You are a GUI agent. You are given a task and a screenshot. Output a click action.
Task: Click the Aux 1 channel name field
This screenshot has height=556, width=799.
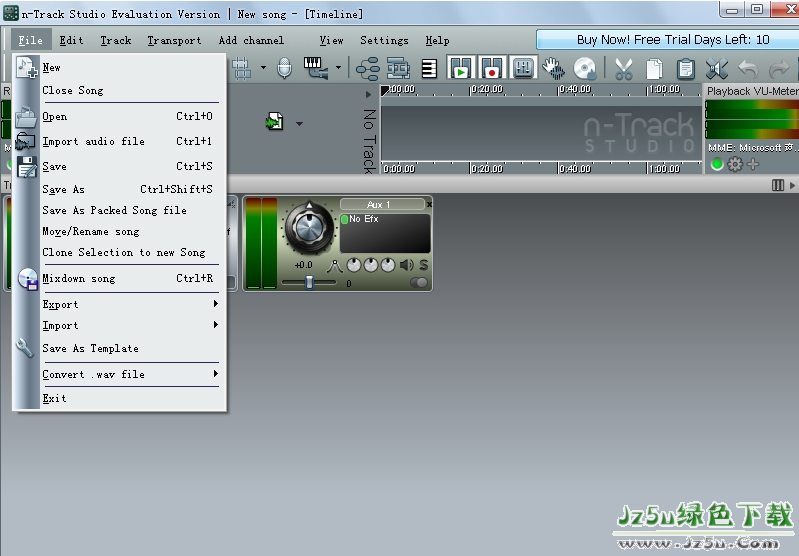coord(382,204)
